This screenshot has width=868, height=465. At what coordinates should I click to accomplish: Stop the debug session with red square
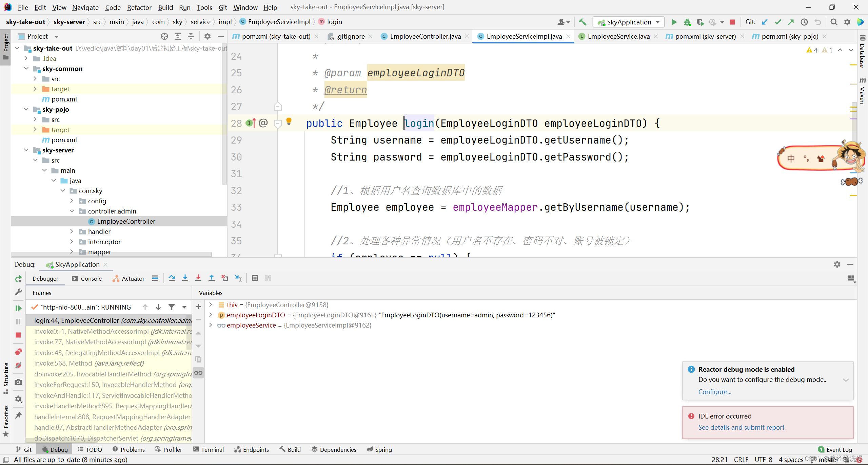18,335
